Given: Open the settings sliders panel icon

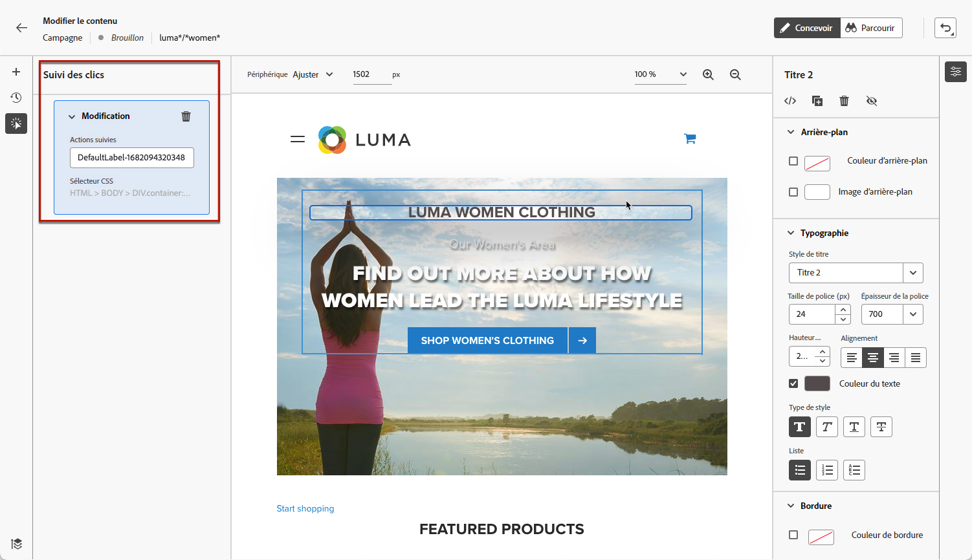Looking at the screenshot, I should tap(956, 72).
